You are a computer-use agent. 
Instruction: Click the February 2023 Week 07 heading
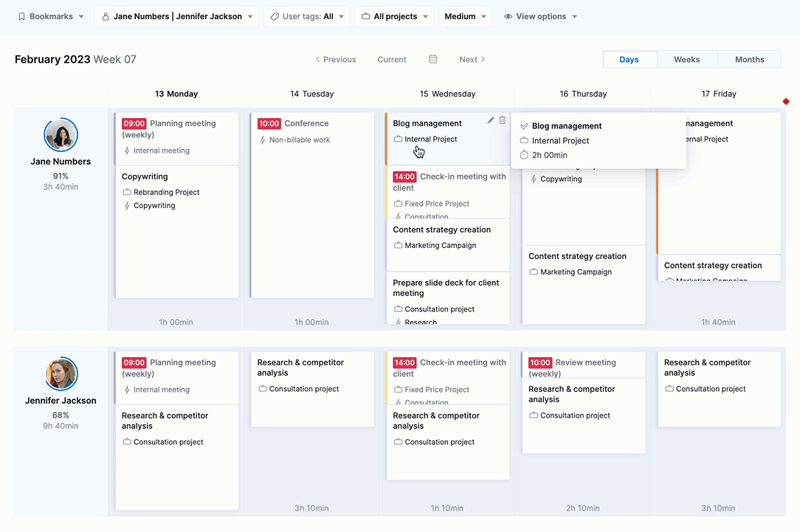point(75,60)
